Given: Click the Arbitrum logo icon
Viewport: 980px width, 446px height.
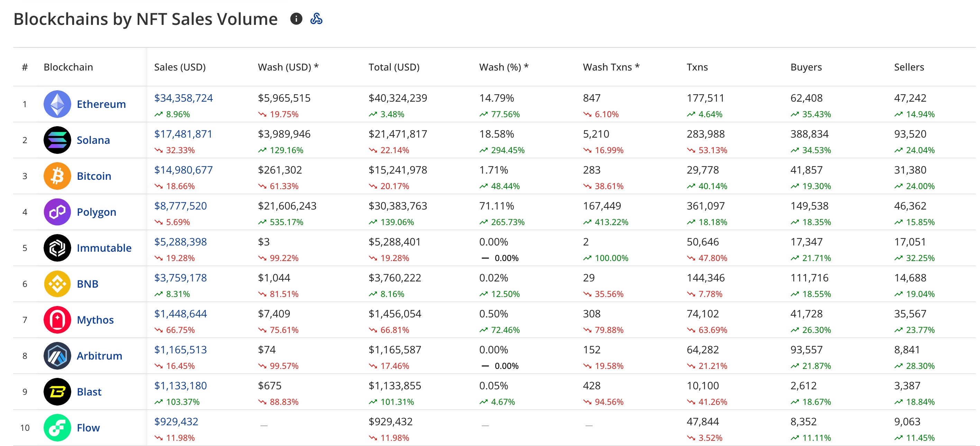Looking at the screenshot, I should coord(57,355).
